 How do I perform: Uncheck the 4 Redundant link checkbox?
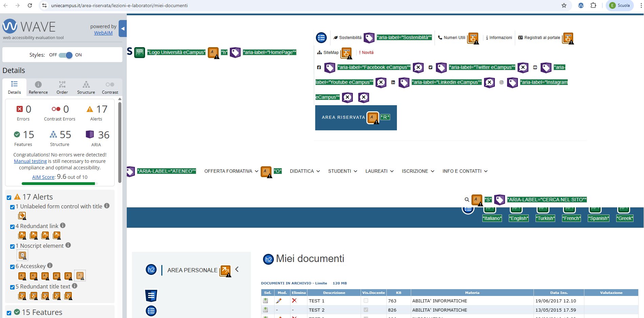pos(13,226)
